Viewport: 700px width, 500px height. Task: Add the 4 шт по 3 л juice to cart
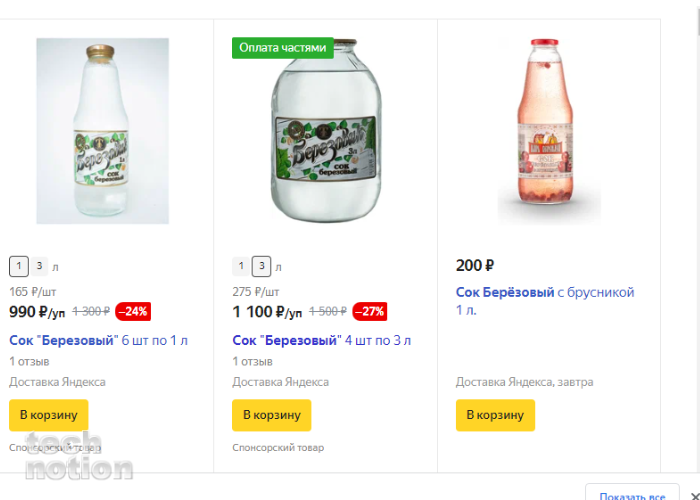coord(272,415)
